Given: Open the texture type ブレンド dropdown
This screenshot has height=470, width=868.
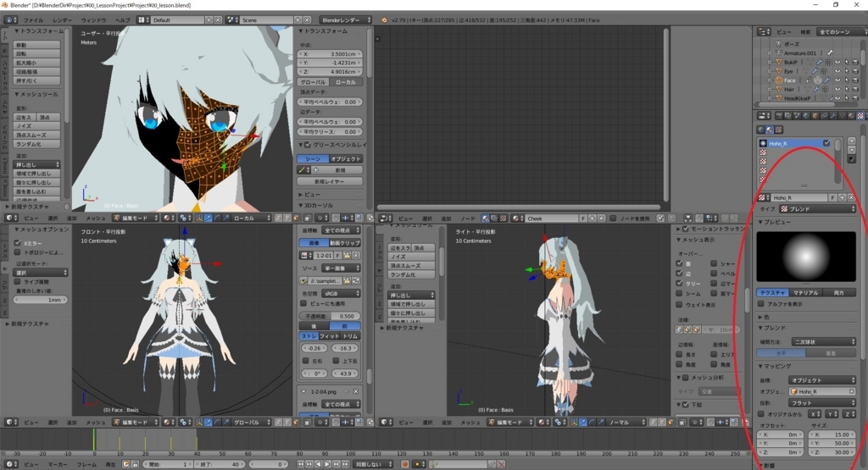Looking at the screenshot, I should [818, 209].
